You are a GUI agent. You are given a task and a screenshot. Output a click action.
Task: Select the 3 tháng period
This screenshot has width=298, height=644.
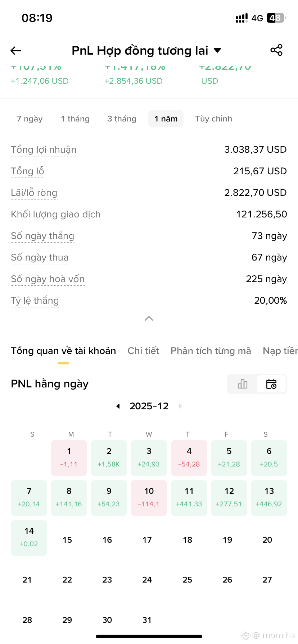point(122,119)
